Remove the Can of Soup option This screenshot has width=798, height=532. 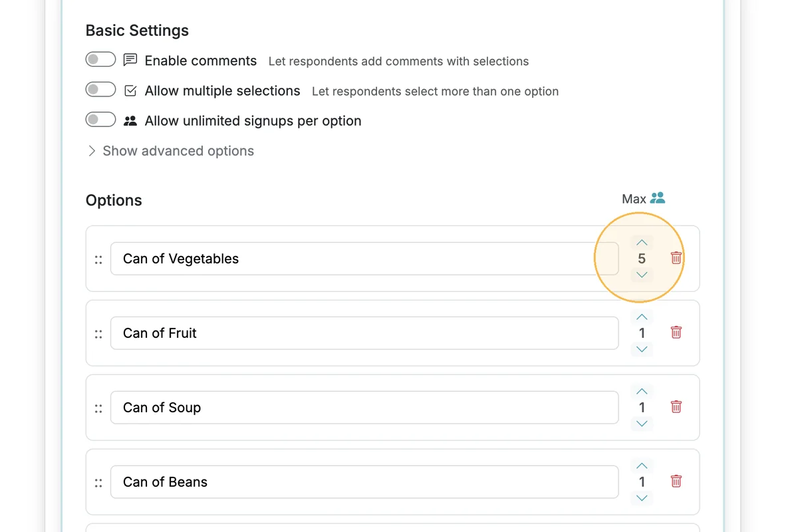point(676,407)
